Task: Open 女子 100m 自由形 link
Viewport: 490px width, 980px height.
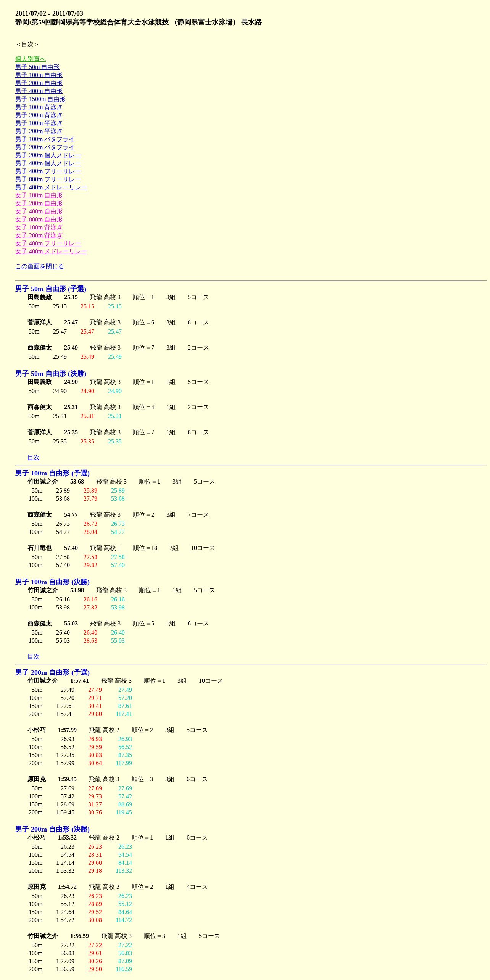Action: pyautogui.click(x=39, y=195)
